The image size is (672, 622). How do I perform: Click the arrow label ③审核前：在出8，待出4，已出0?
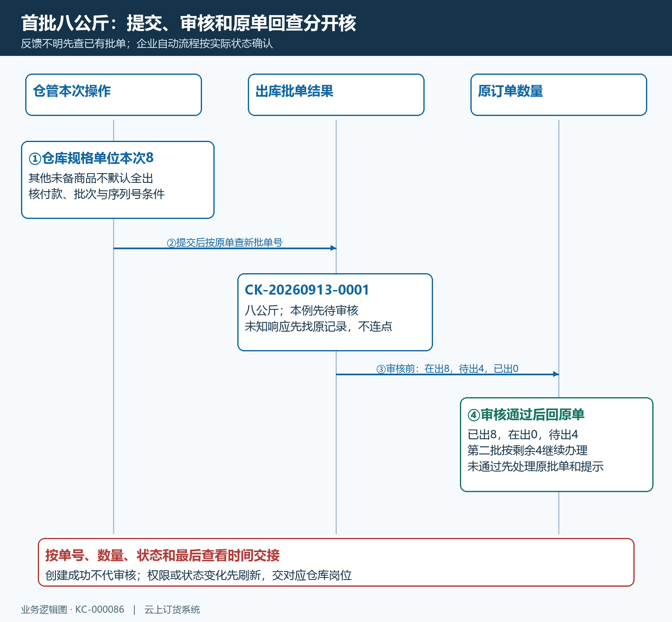447,369
